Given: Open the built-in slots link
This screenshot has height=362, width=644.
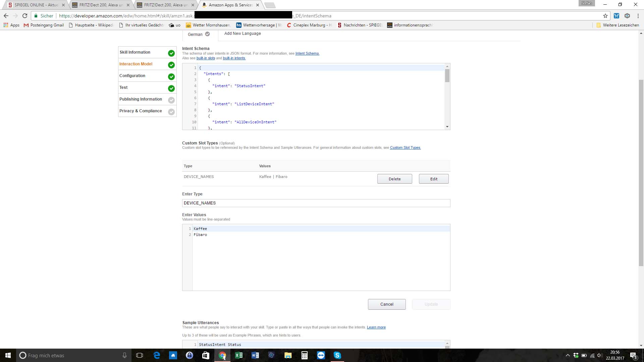Looking at the screenshot, I should (x=206, y=58).
